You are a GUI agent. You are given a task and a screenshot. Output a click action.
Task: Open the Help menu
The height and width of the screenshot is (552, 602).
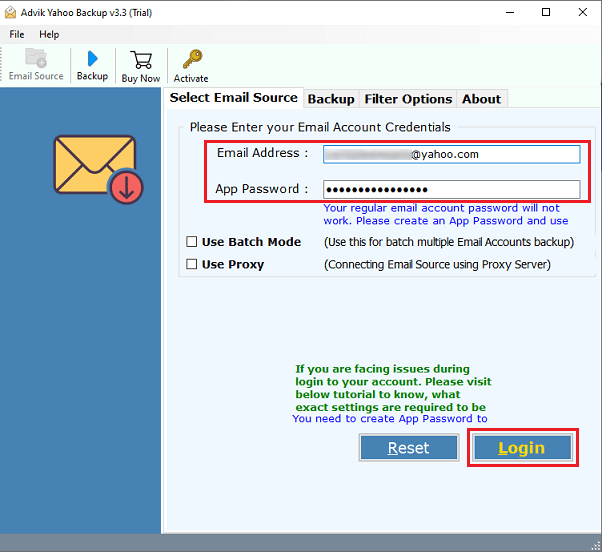click(49, 35)
